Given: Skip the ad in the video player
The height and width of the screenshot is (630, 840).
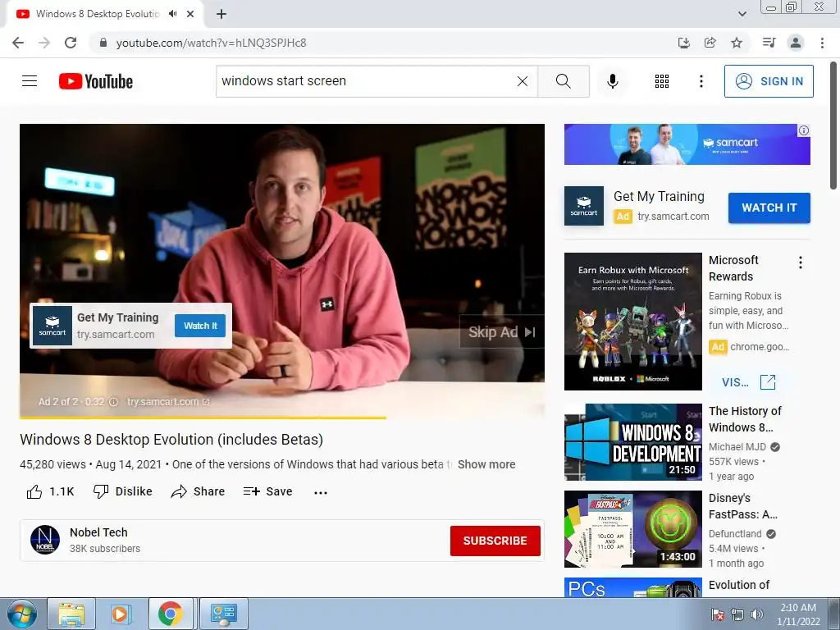Looking at the screenshot, I should (501, 332).
